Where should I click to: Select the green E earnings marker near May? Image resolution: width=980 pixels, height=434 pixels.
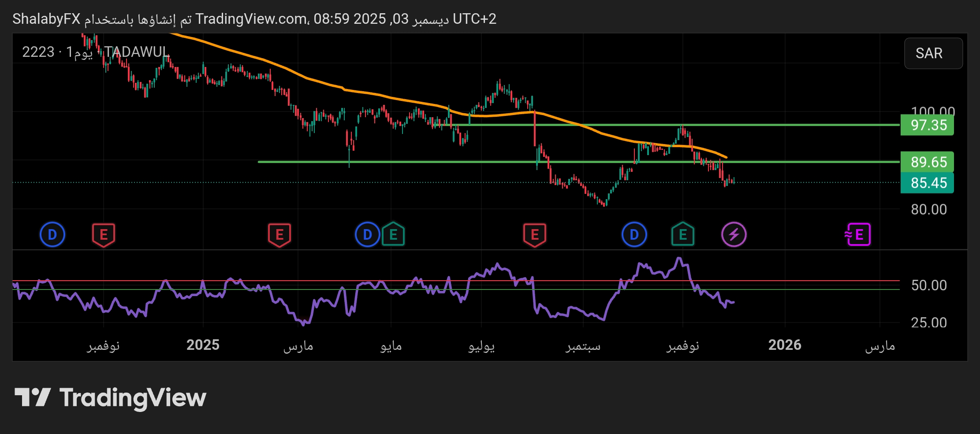pos(393,234)
